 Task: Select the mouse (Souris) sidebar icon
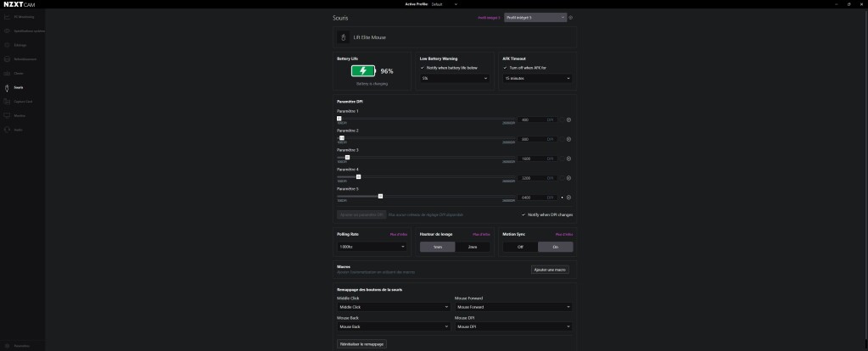7,87
